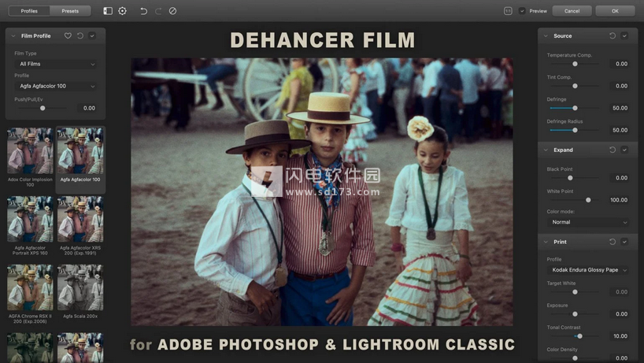Select the Agfa Agfacolor 100 thumbnail
The width and height of the screenshot is (644, 363).
point(80,150)
